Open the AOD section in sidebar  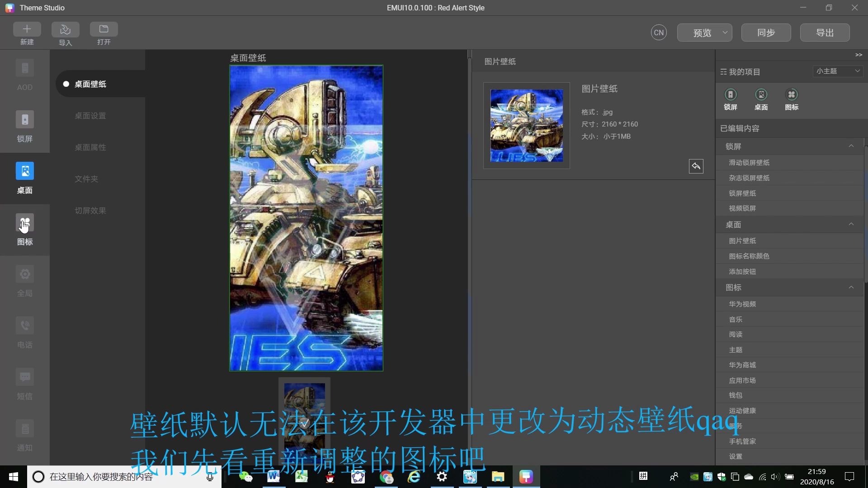click(25, 75)
